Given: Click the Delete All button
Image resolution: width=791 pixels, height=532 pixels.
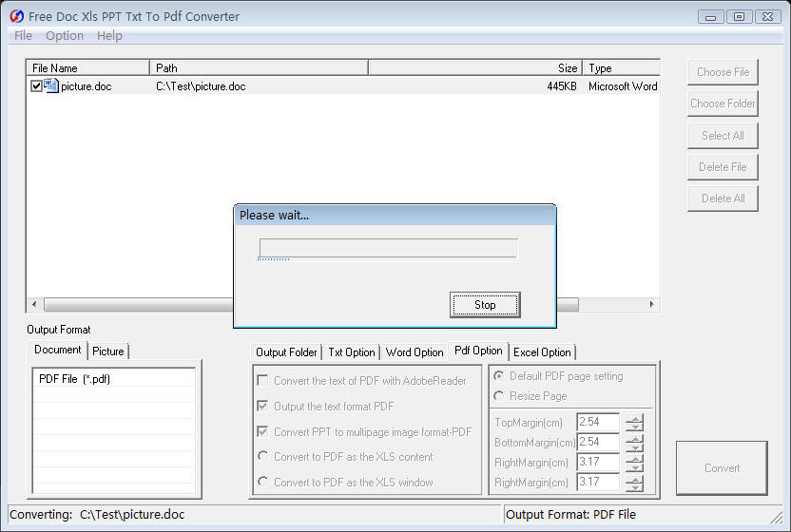Looking at the screenshot, I should (723, 199).
